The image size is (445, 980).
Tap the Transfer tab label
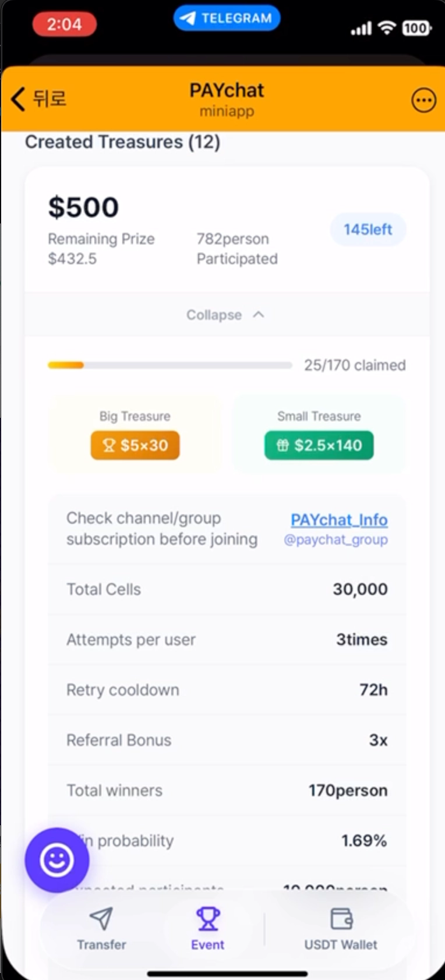coord(101,945)
